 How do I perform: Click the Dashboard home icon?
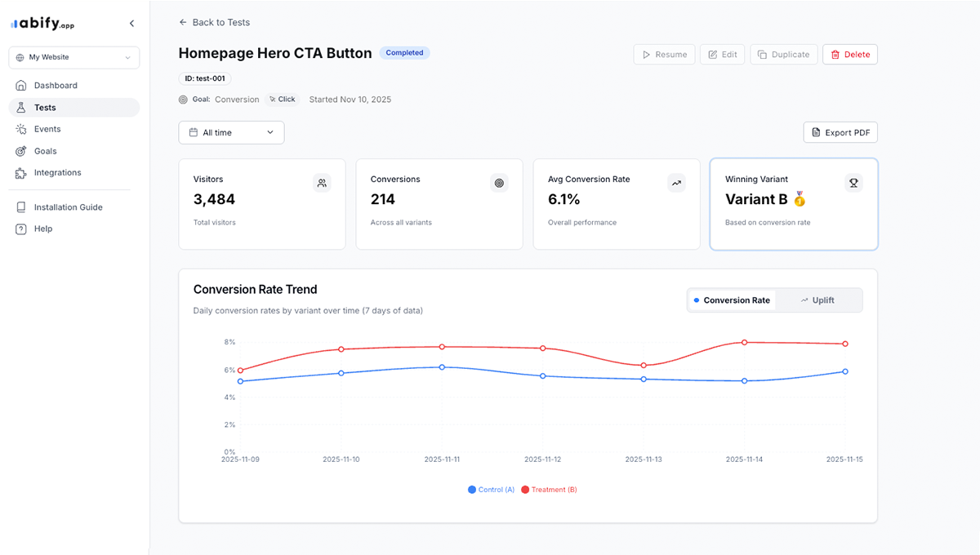click(x=21, y=85)
